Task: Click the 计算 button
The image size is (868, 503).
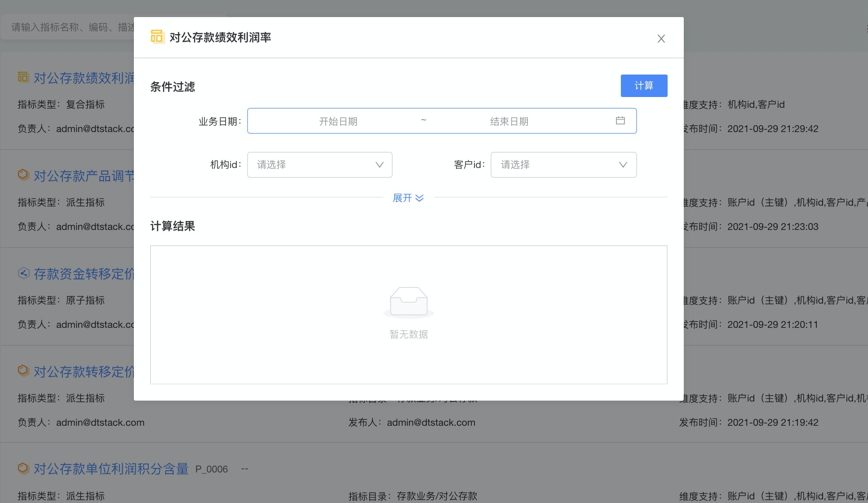Action: [644, 86]
